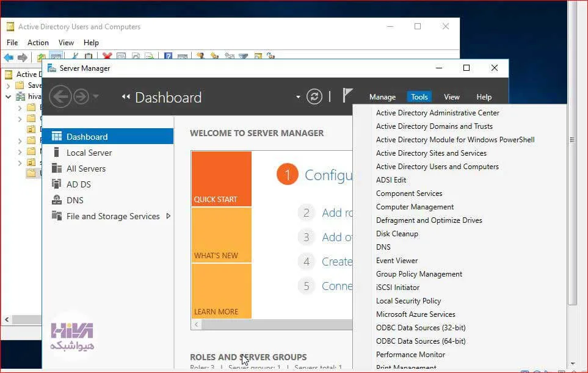
Task: Open ODBC Data Sources (32-bit)
Action: click(x=421, y=328)
